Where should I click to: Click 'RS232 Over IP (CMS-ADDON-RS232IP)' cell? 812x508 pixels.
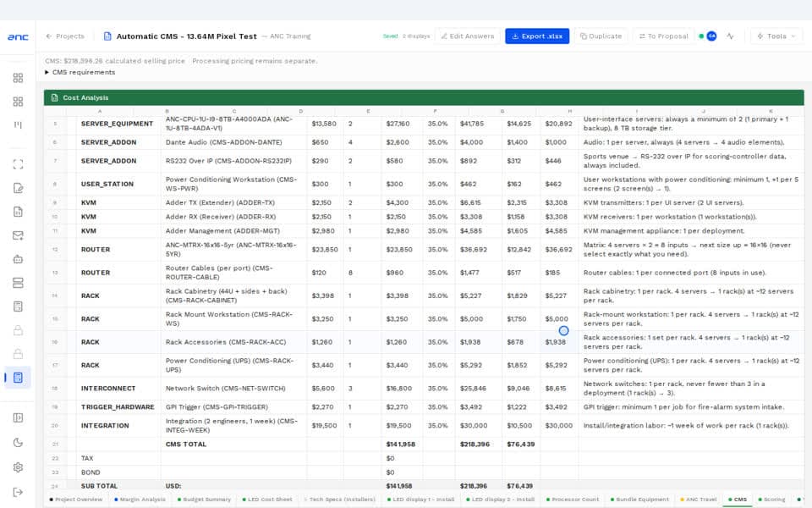point(233,161)
